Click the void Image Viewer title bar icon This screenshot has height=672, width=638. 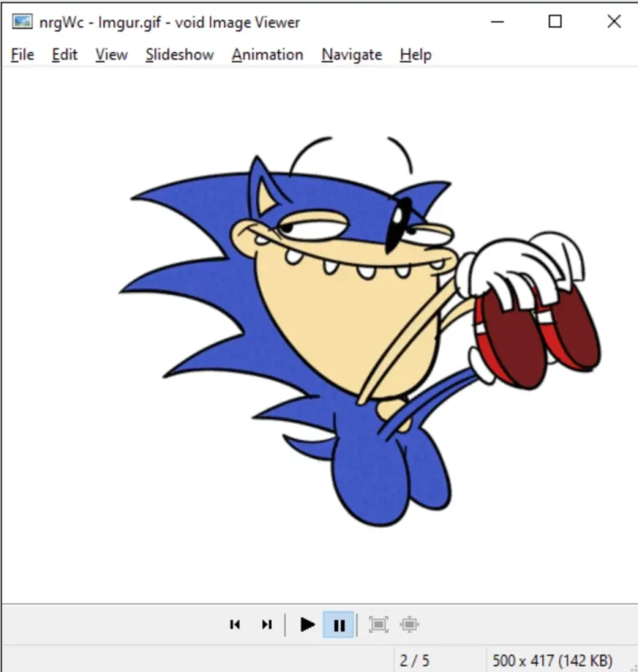[23, 22]
